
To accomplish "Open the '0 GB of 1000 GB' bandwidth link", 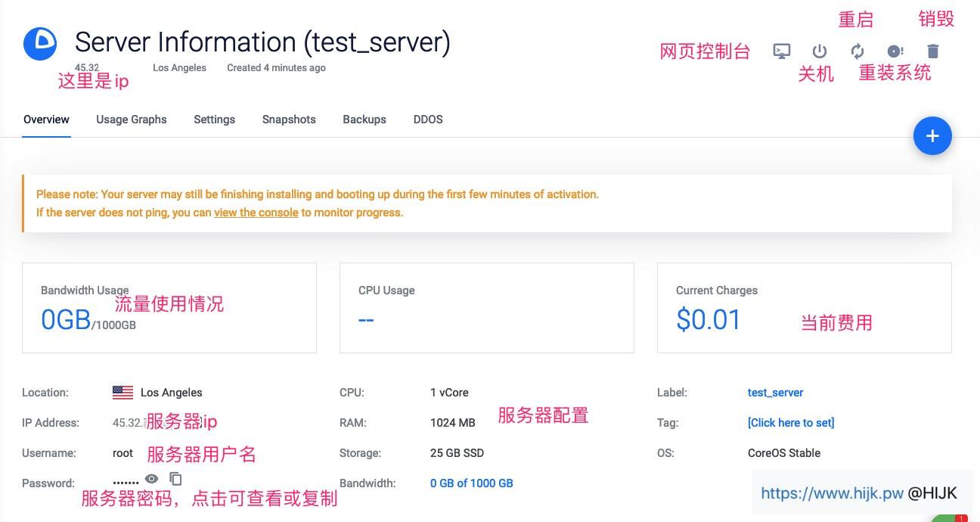I will [471, 483].
